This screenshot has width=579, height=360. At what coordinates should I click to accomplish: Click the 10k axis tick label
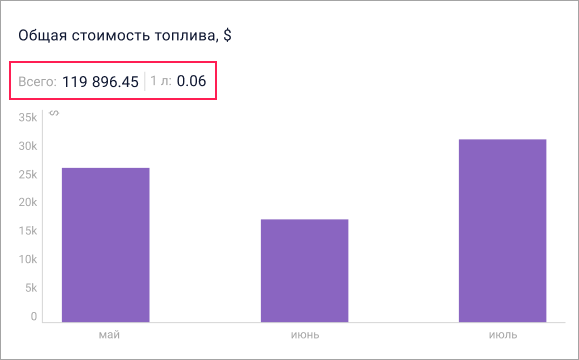pos(28,259)
